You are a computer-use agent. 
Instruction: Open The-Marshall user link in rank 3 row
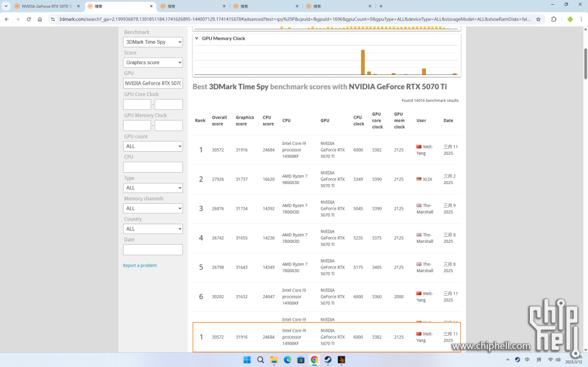pos(425,209)
